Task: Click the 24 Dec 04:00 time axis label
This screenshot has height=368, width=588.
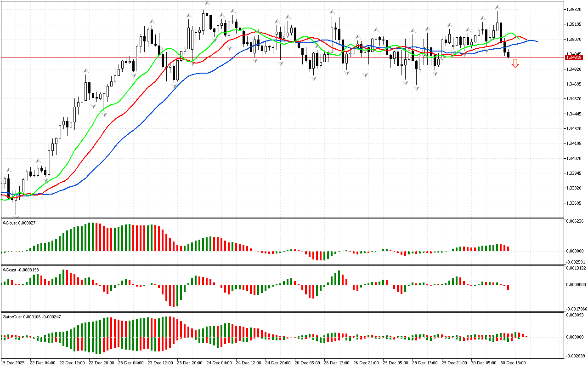Action: (218, 362)
